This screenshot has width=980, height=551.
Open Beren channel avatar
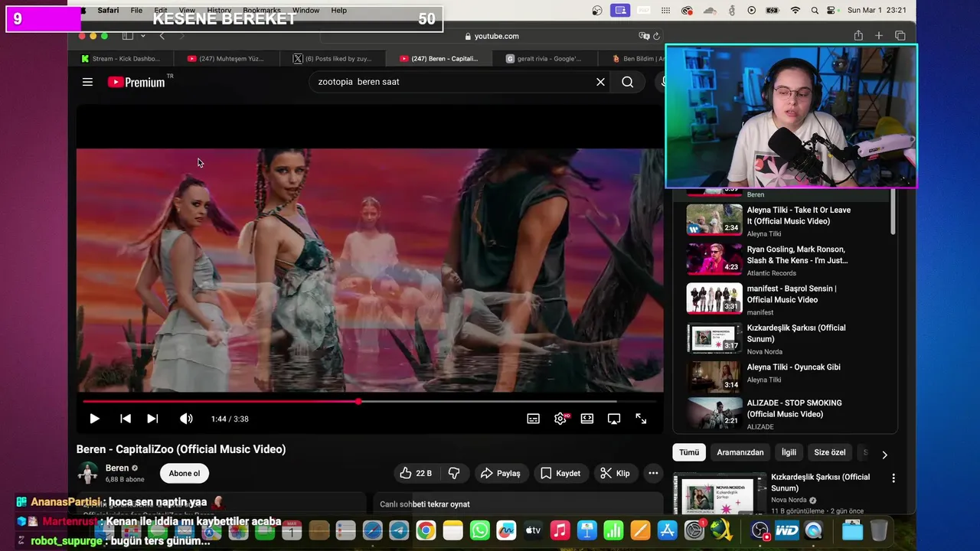88,473
